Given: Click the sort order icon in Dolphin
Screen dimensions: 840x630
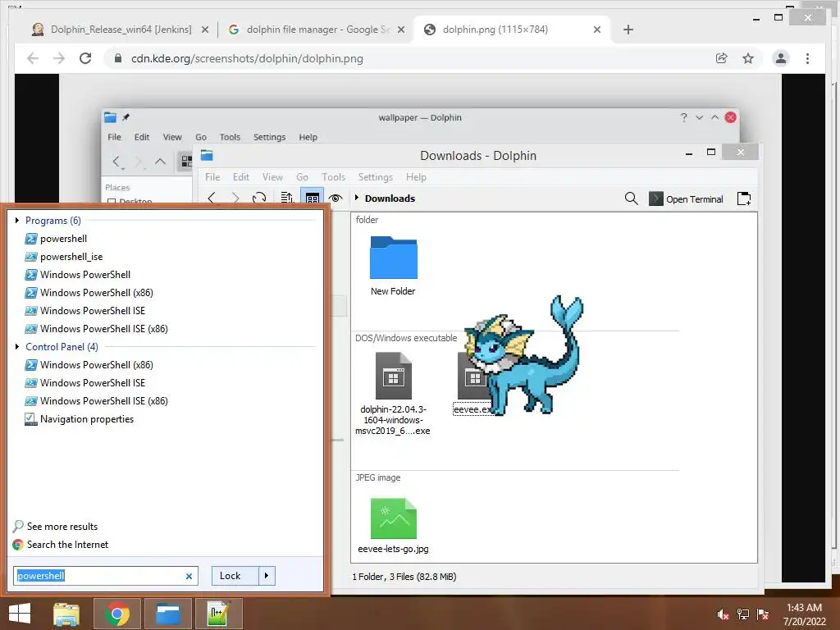Looking at the screenshot, I should [286, 199].
